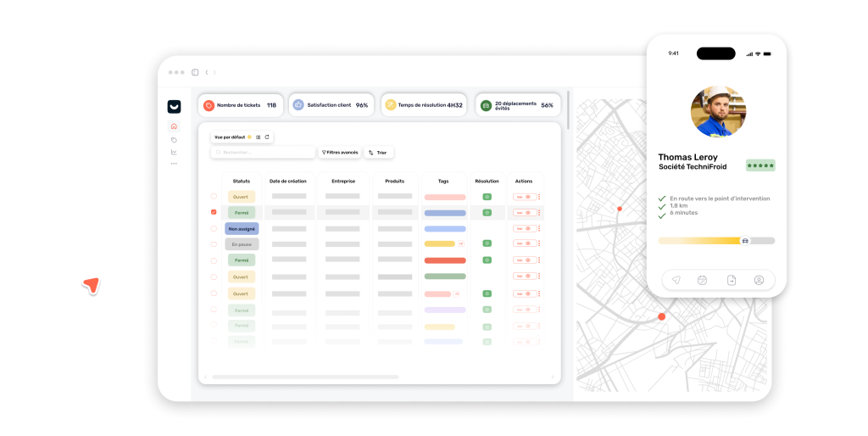Click the Trier sort button
The height and width of the screenshot is (436, 868).
click(x=378, y=153)
